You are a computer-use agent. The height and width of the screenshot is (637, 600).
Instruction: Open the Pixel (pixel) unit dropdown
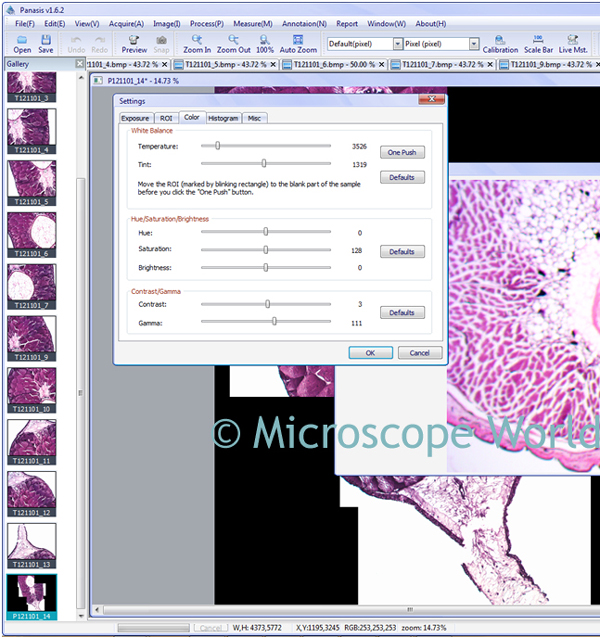pyautogui.click(x=474, y=44)
